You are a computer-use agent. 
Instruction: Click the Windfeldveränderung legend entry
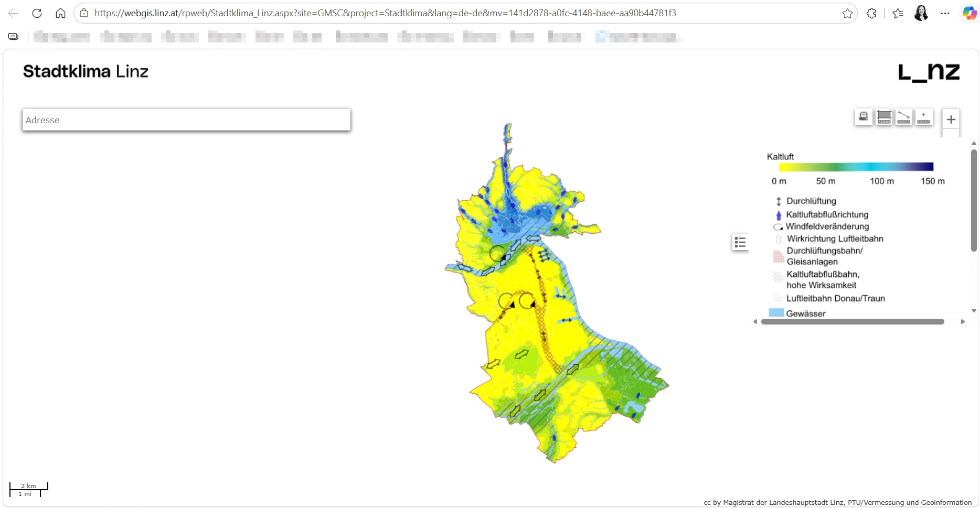(x=827, y=226)
